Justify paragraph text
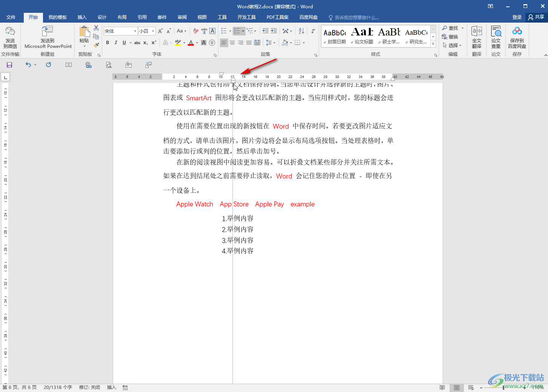The width and height of the screenshot is (548, 392). point(249,43)
